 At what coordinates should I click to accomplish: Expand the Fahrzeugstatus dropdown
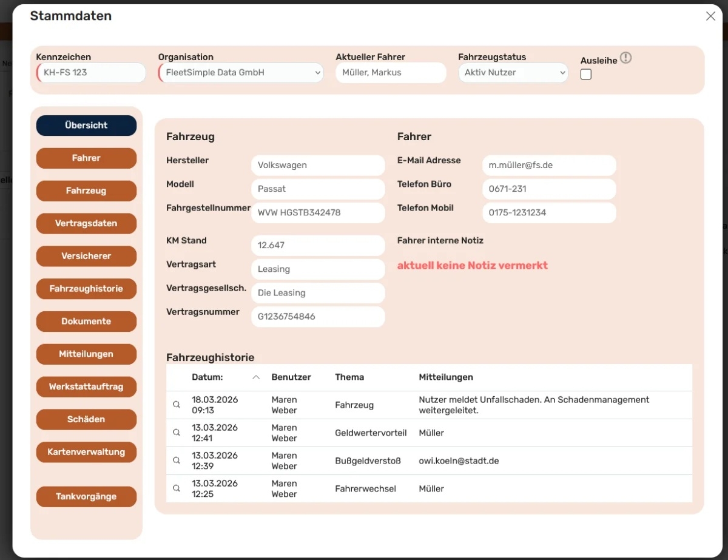coord(513,73)
